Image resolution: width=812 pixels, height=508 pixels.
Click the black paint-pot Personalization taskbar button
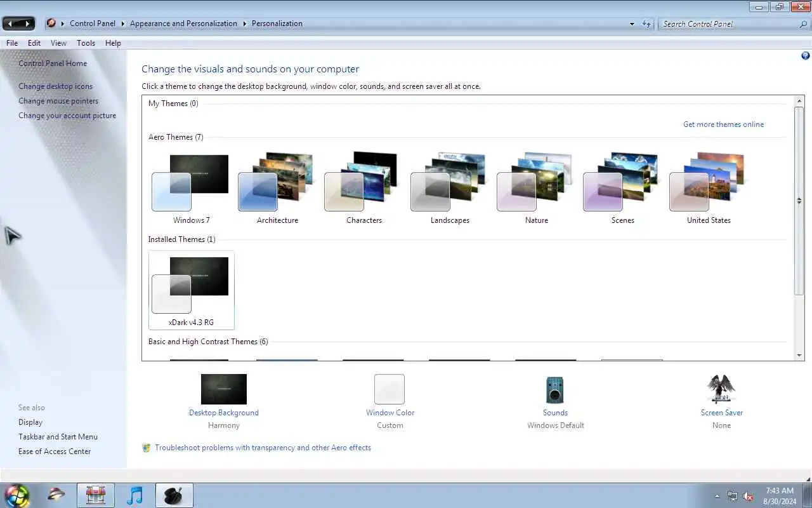(x=174, y=495)
